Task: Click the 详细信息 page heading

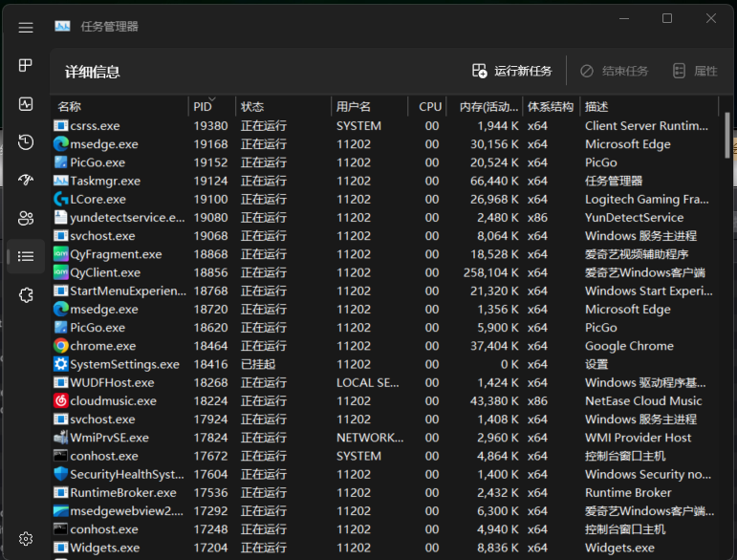Action: (92, 72)
